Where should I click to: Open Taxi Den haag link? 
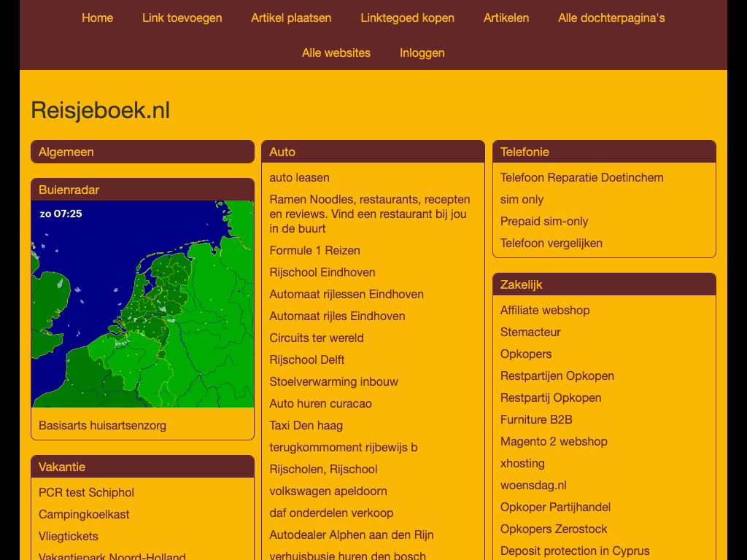coord(306,425)
